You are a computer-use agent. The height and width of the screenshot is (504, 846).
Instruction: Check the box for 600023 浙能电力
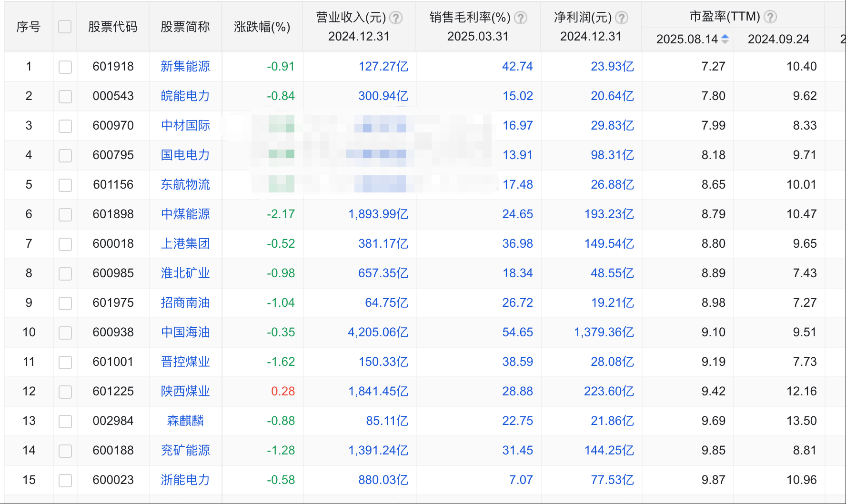(x=65, y=480)
